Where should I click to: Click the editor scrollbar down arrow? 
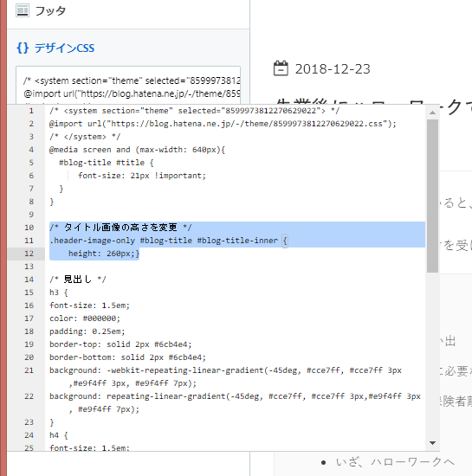point(432,443)
